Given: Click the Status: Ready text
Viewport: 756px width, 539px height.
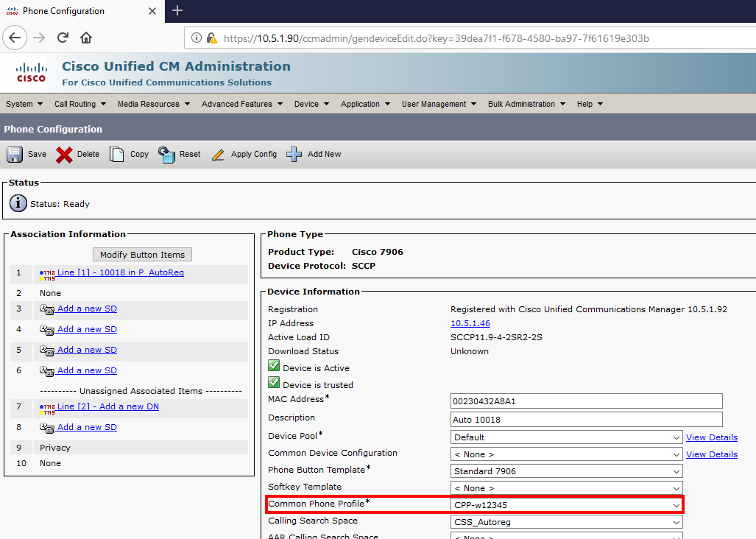Looking at the screenshot, I should [x=60, y=204].
